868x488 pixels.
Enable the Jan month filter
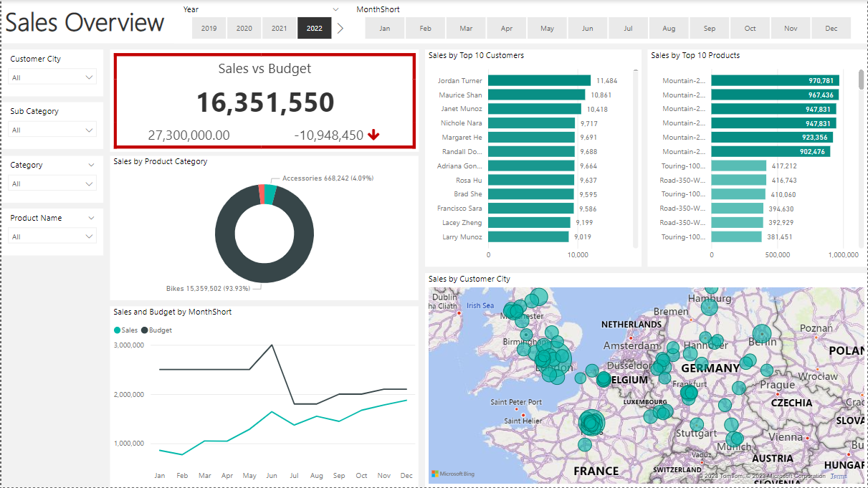pos(384,28)
